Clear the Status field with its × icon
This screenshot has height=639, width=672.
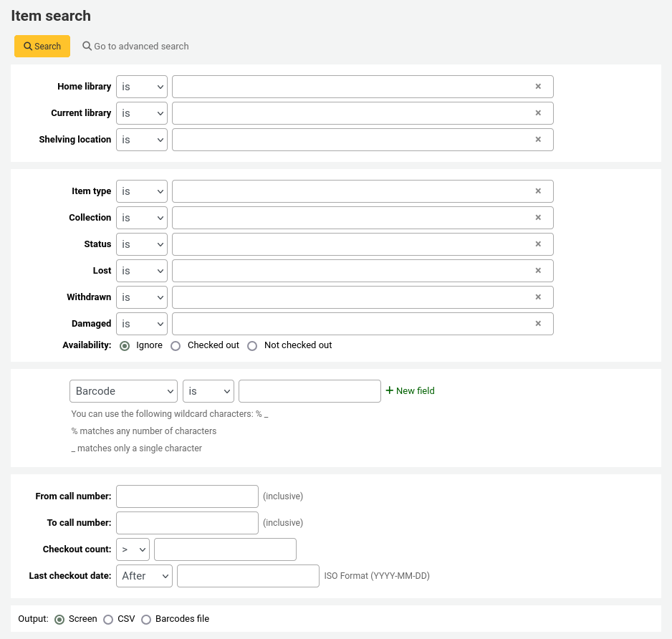click(x=538, y=244)
